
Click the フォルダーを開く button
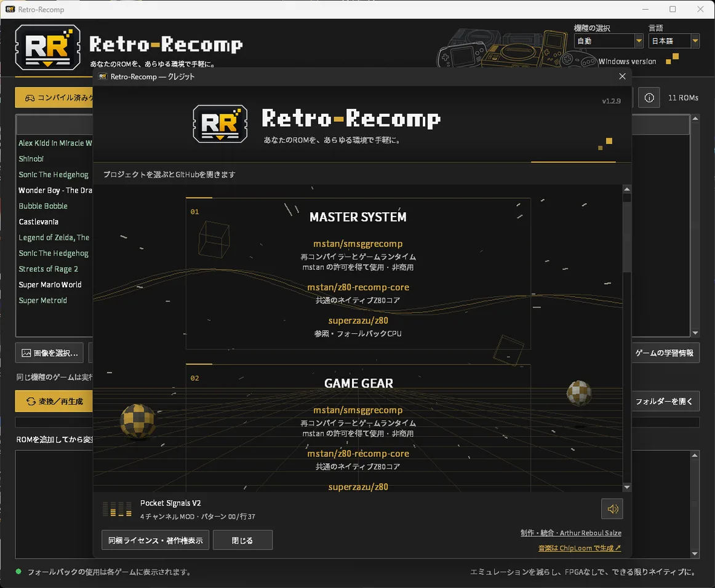(665, 401)
